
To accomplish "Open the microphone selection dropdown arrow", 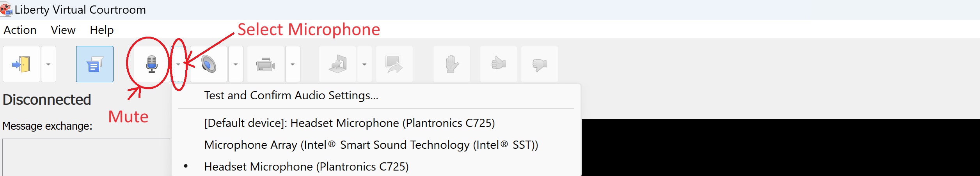I will click(x=178, y=64).
